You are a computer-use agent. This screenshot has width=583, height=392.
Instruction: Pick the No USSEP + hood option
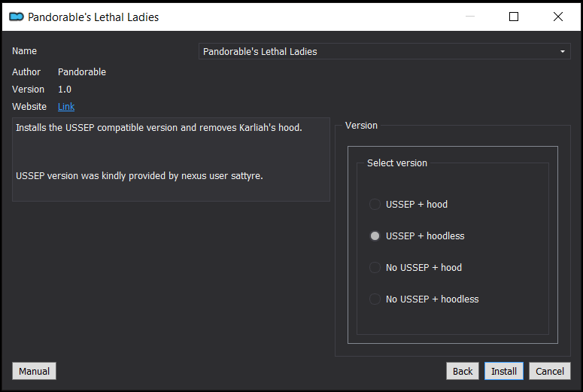(x=415, y=267)
